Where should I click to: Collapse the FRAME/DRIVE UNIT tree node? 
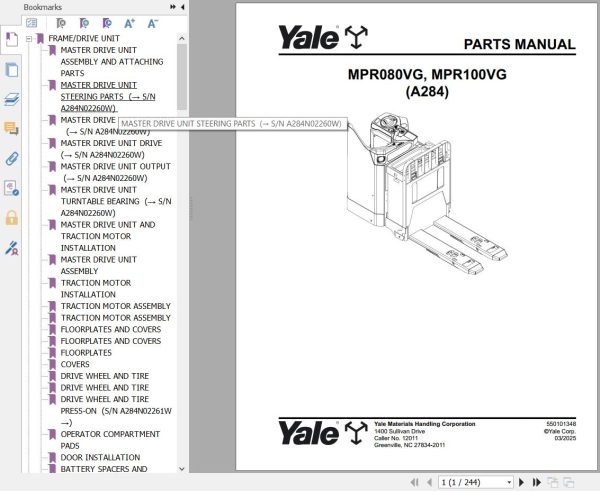(29, 39)
